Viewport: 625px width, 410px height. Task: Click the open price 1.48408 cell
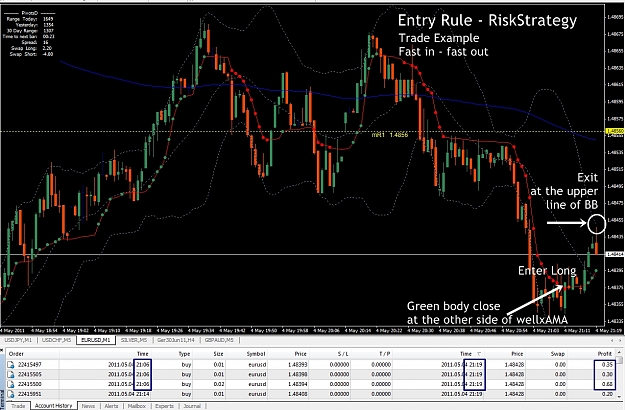pyautogui.click(x=299, y=394)
